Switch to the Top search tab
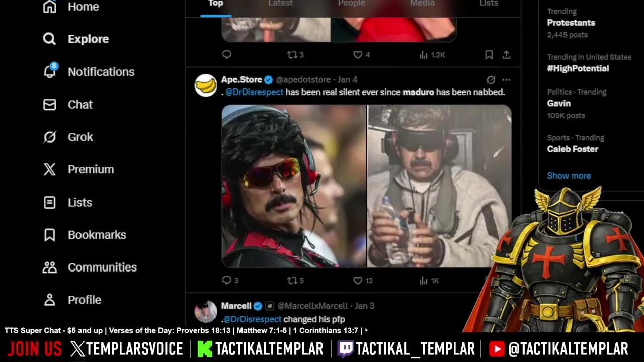Viewport: 644px width, 362px height. point(216,4)
